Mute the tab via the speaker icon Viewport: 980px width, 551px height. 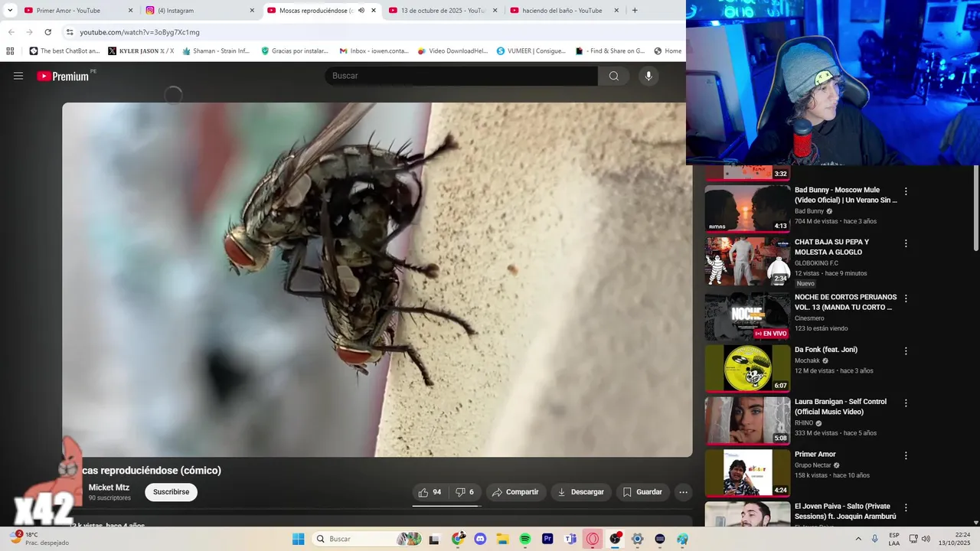pyautogui.click(x=361, y=11)
